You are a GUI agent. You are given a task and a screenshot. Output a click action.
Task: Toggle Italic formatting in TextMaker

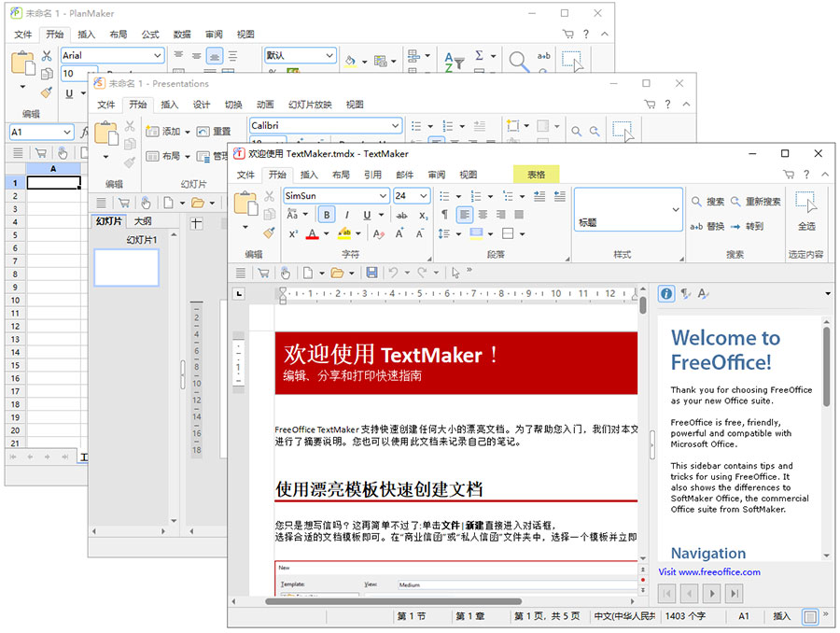tap(347, 215)
